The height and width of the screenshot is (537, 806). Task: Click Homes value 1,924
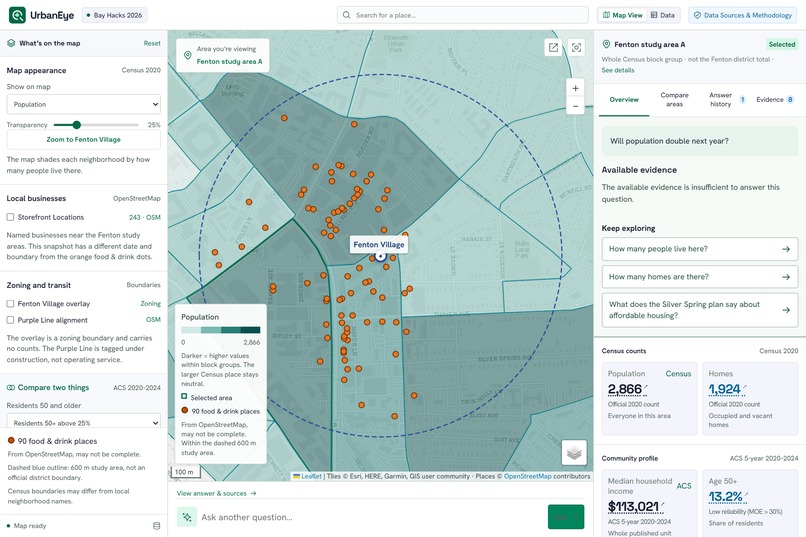(x=724, y=389)
